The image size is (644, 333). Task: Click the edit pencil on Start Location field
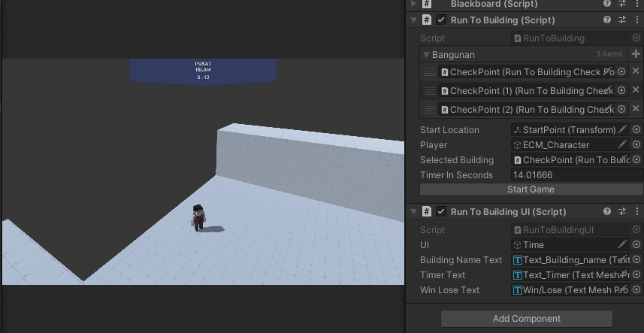[622, 130]
